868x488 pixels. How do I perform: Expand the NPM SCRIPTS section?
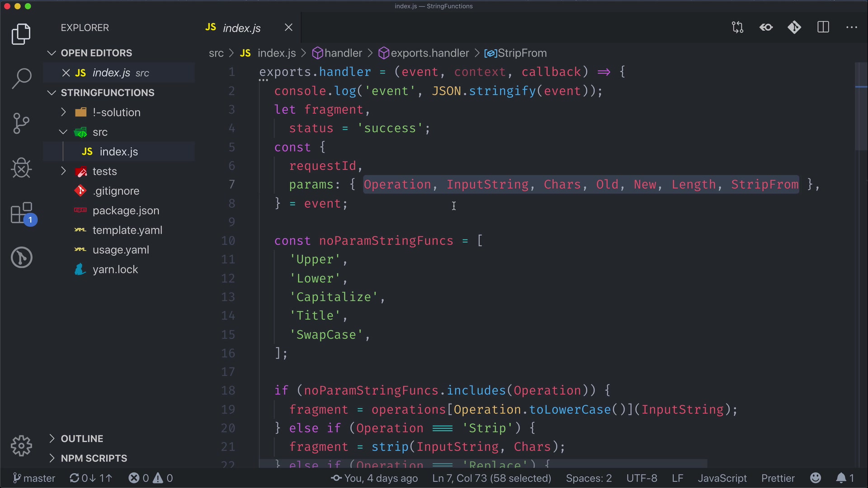point(94,458)
